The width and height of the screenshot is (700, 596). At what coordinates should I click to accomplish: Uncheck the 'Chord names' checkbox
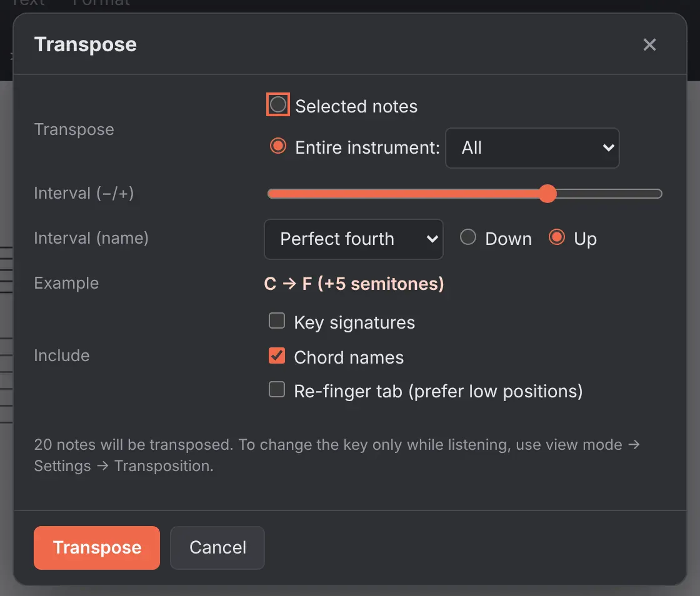pyautogui.click(x=277, y=355)
